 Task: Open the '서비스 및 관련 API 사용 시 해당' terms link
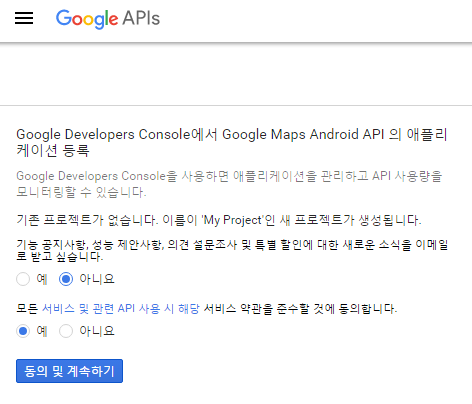click(121, 308)
